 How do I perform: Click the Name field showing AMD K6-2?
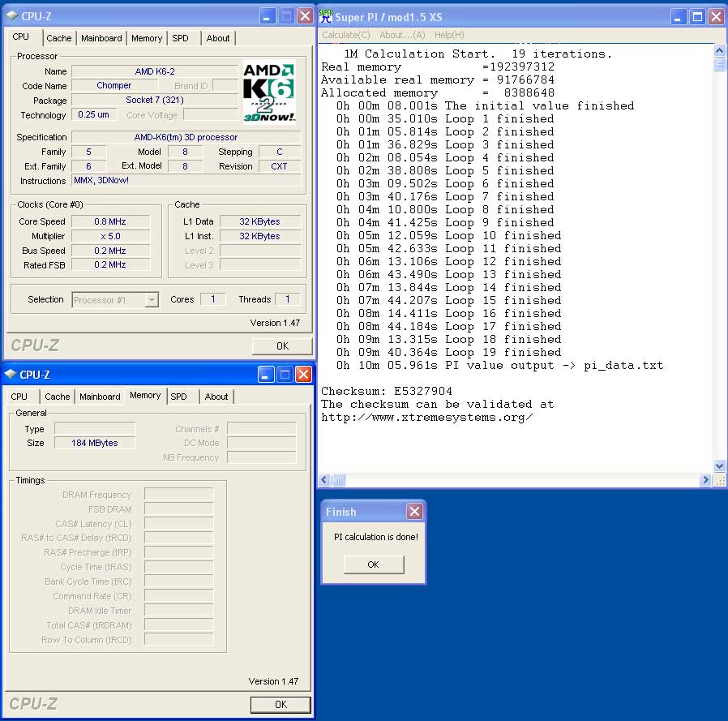pos(155,71)
